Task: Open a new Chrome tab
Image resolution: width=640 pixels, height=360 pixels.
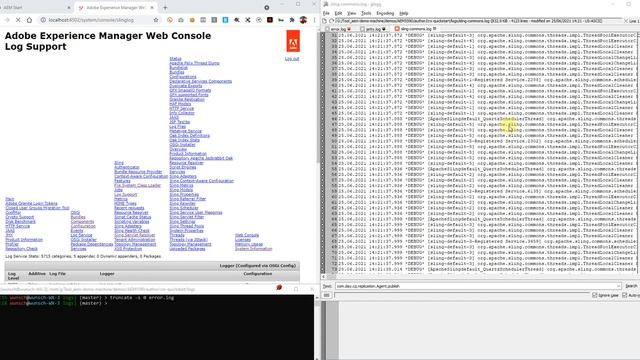Action: (x=165, y=7)
